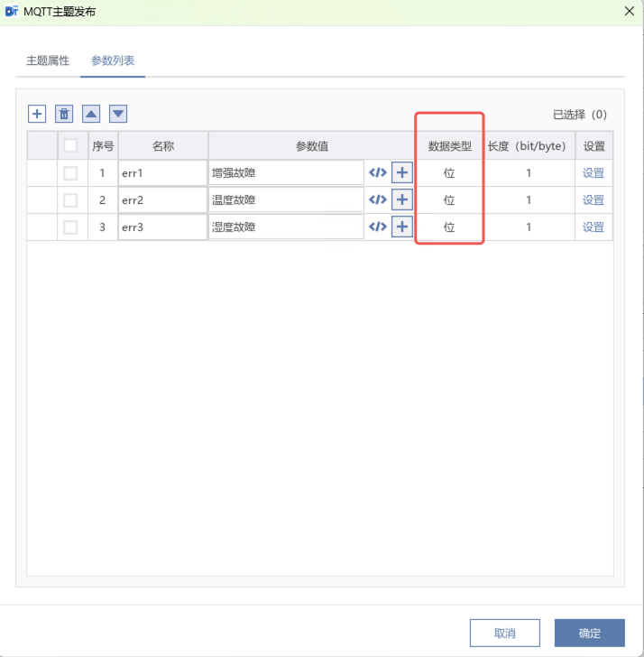
Task: Click plus button beside err1 parameter value
Action: tap(401, 173)
